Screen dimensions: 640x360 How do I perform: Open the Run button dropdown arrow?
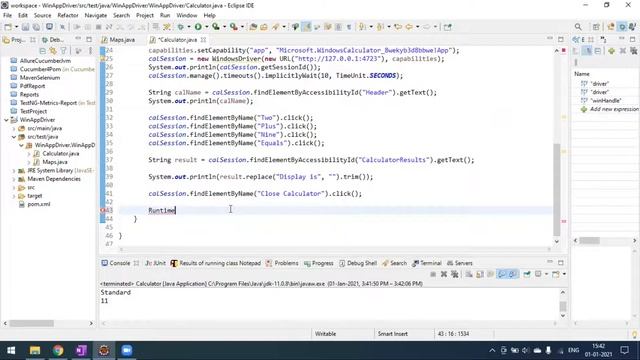click(207, 27)
